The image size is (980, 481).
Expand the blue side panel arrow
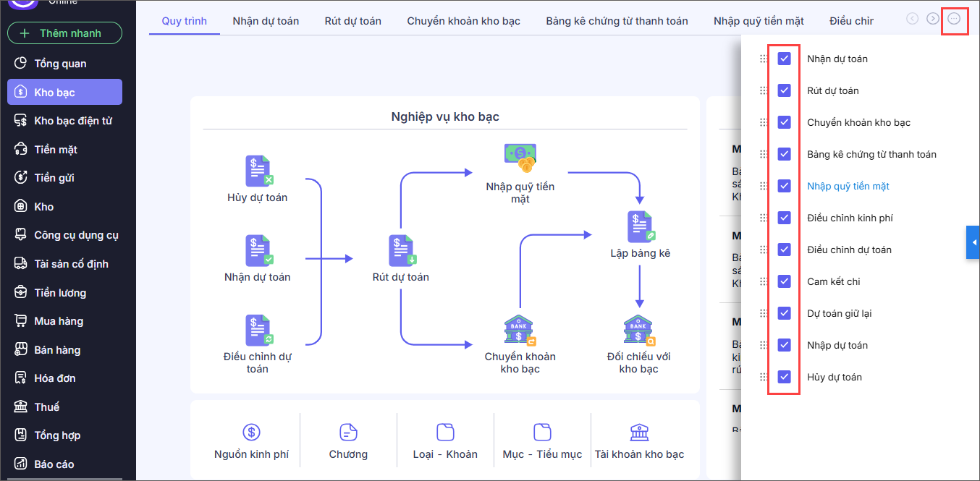coord(973,242)
